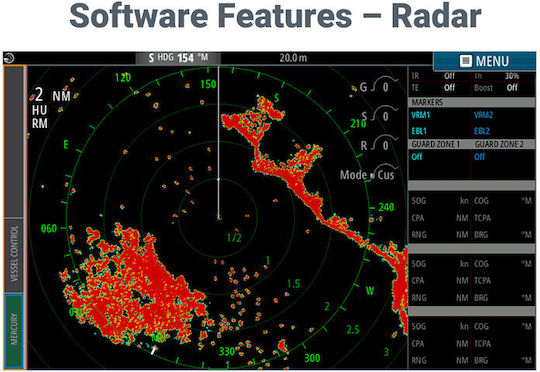Open the VESSEL CONTROL side tab
The height and width of the screenshot is (372, 540).
14,254
